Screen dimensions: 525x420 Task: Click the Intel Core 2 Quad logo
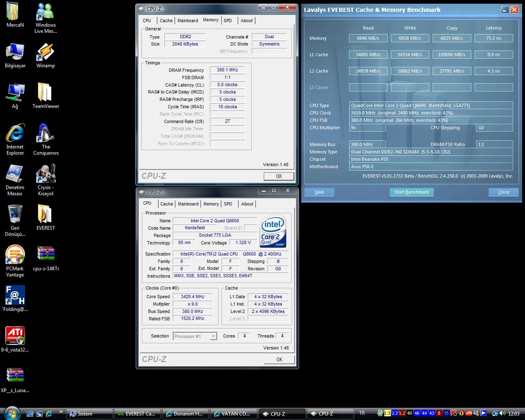click(x=273, y=232)
